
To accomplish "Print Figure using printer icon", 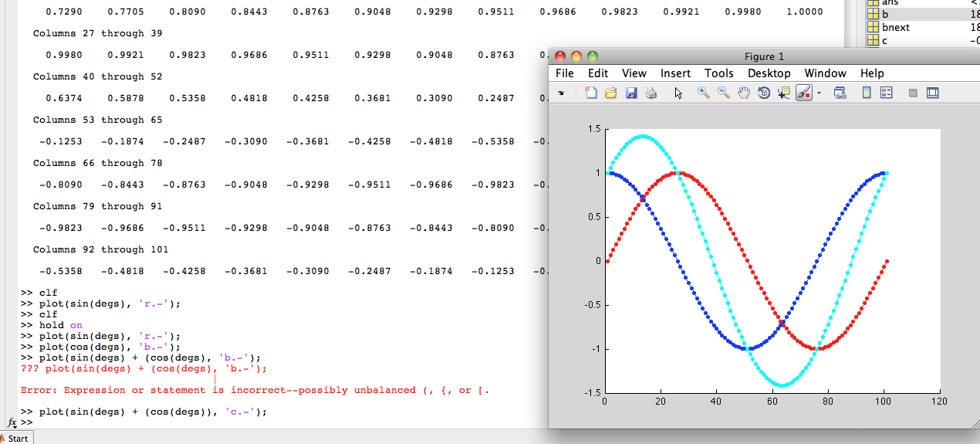I will (x=651, y=93).
